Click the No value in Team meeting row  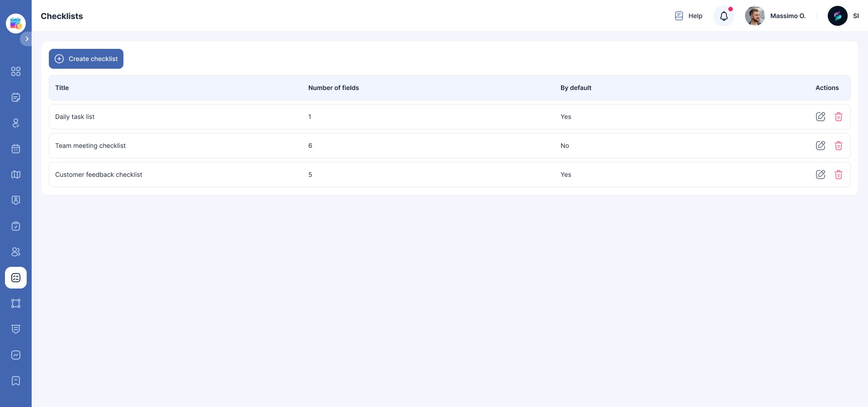pos(565,146)
